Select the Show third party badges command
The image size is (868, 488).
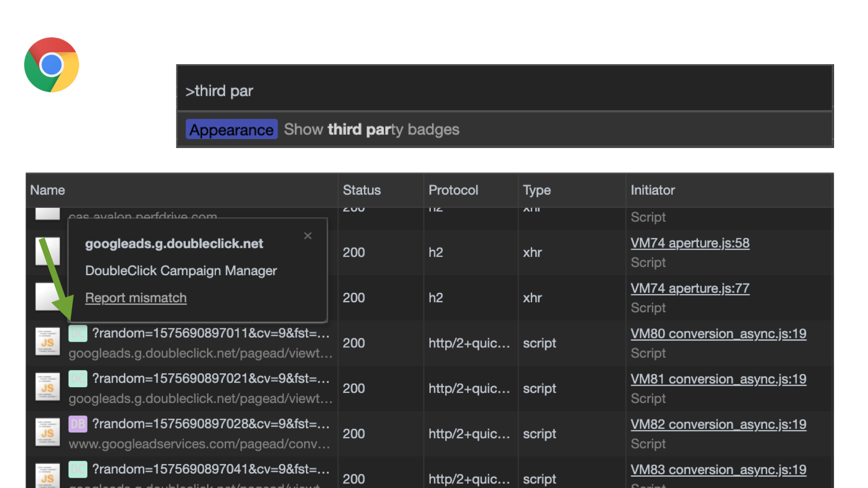pyautogui.click(x=371, y=130)
